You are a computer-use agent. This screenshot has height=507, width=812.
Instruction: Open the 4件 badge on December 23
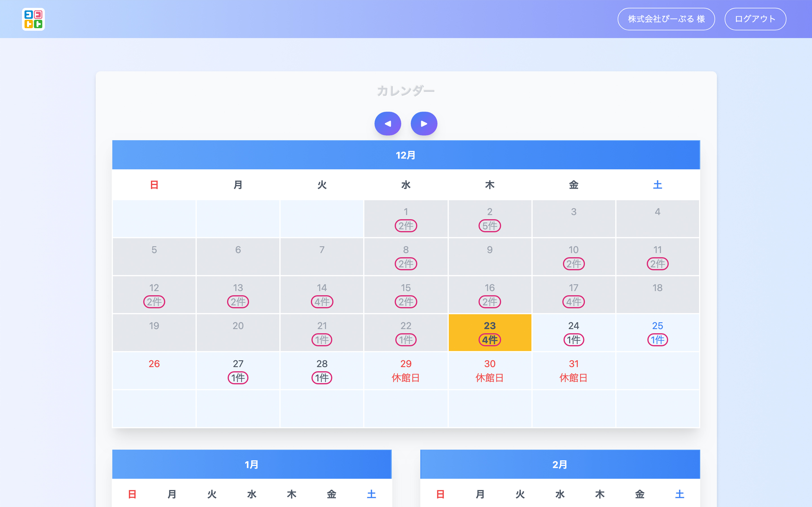[x=489, y=340]
